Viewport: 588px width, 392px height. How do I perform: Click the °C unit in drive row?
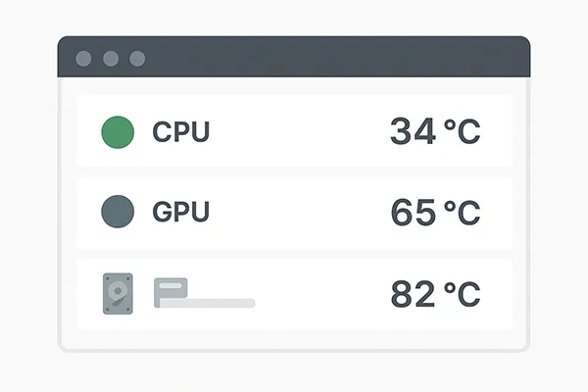(462, 293)
